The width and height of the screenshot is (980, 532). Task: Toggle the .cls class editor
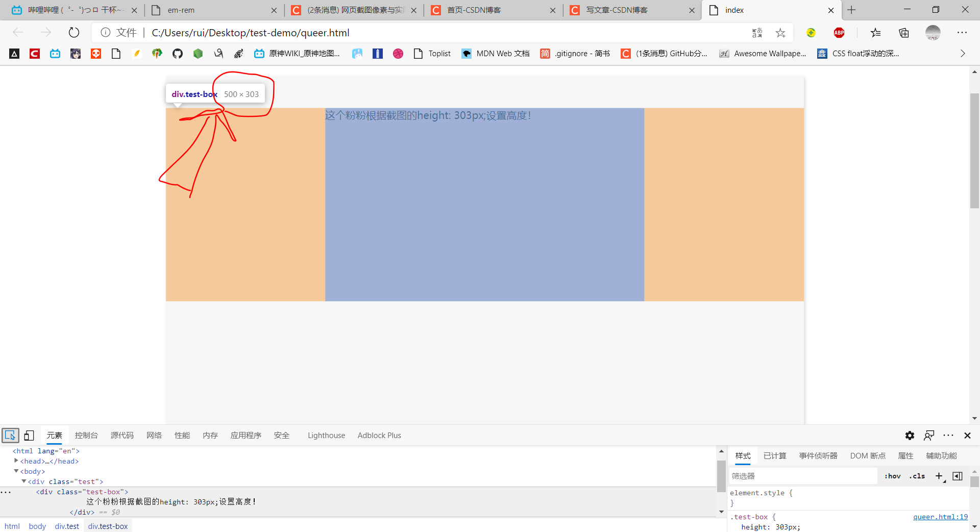(917, 476)
